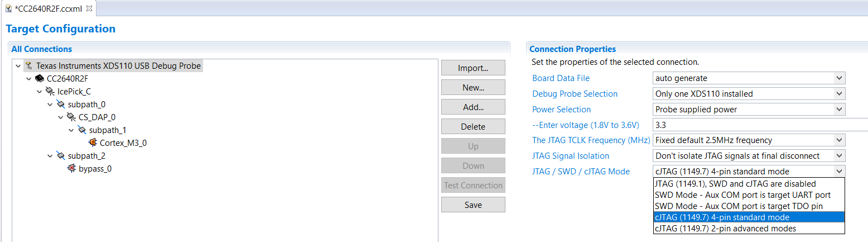Click the ccxml file icon on tab

8,8
